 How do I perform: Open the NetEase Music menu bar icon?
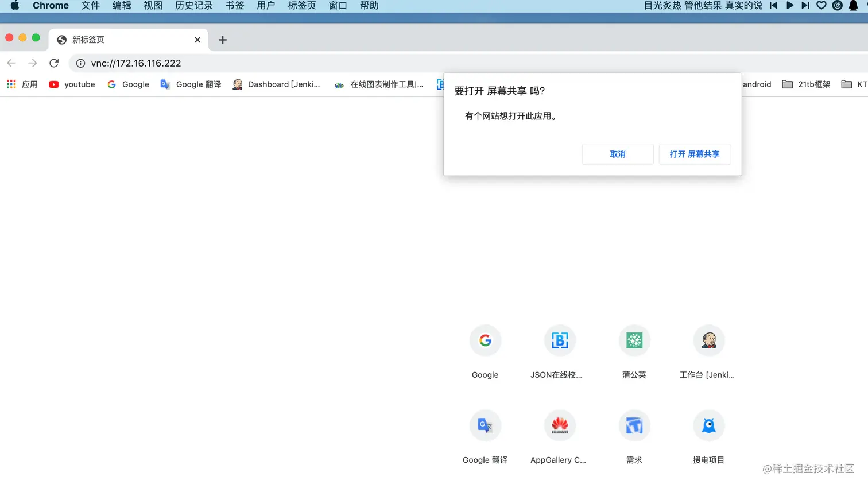tap(838, 6)
